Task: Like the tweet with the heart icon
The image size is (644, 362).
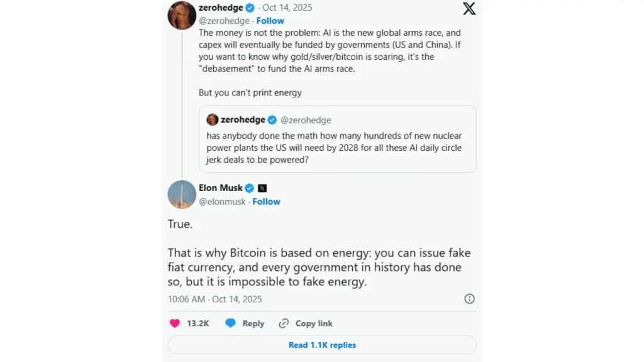Action: point(175,323)
